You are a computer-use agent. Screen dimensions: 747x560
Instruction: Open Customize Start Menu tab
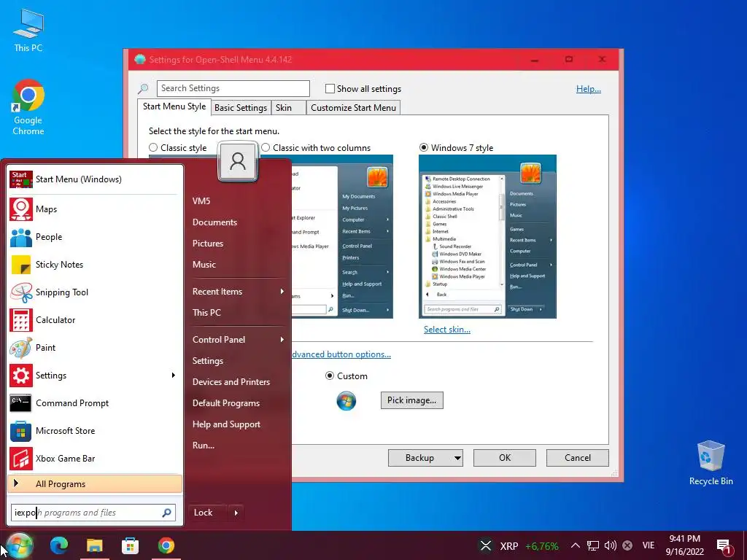[353, 108]
